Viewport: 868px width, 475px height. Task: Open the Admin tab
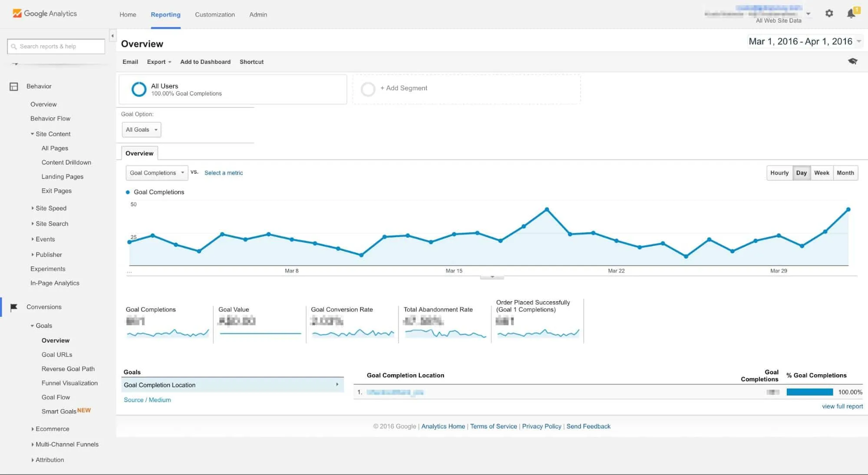258,14
